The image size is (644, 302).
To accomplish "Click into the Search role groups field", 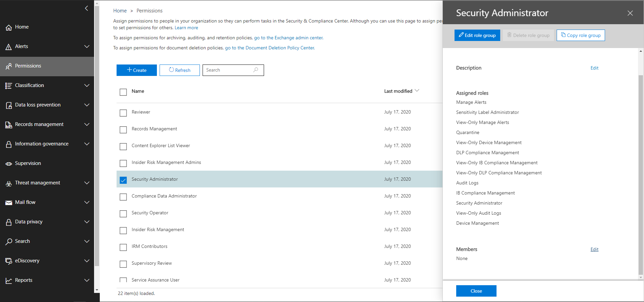I will (x=228, y=70).
